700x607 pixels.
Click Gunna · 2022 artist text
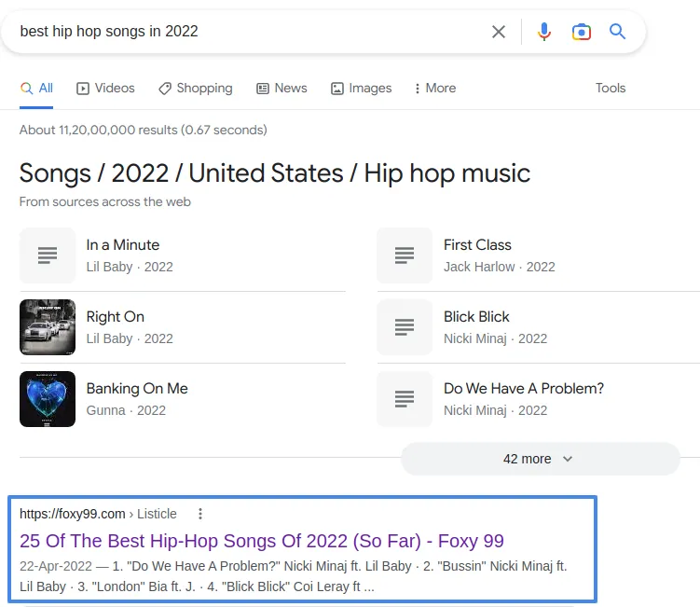click(126, 410)
